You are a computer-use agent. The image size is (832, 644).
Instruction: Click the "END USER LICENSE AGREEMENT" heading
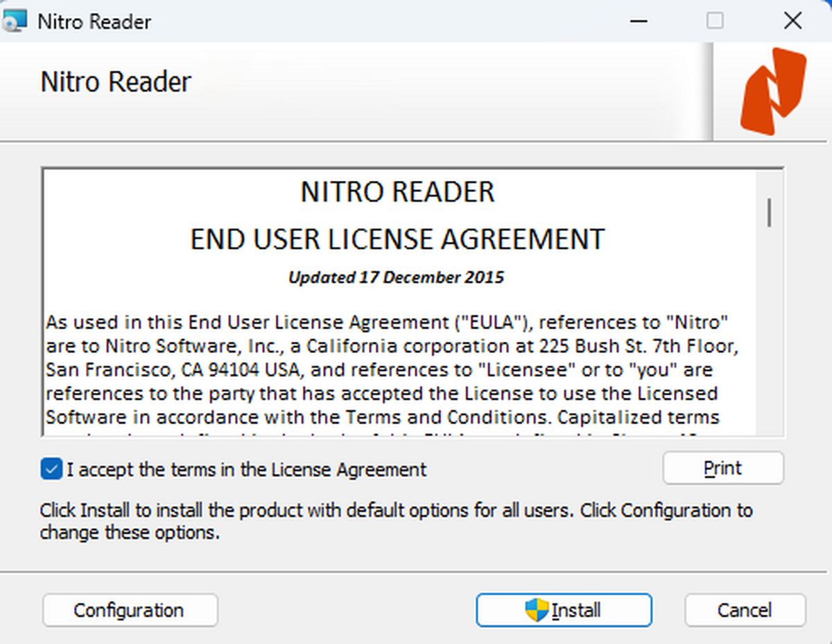click(x=396, y=239)
